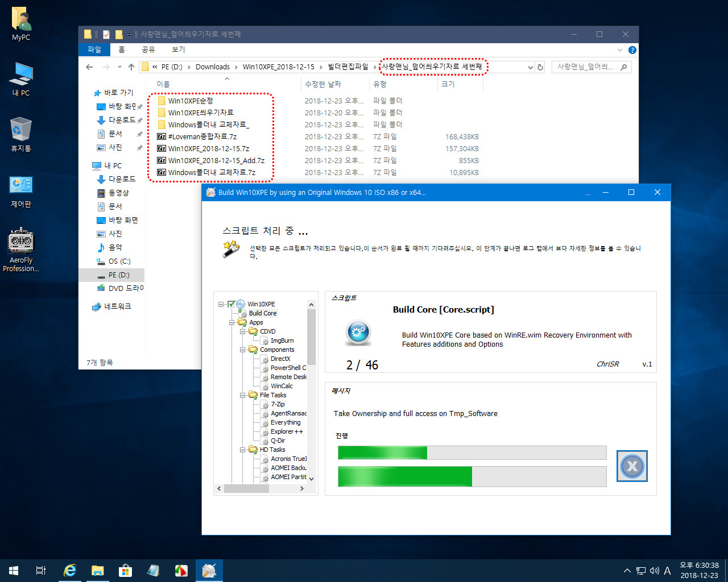
Task: Click the Task View taskbar icon
Action: (41, 571)
